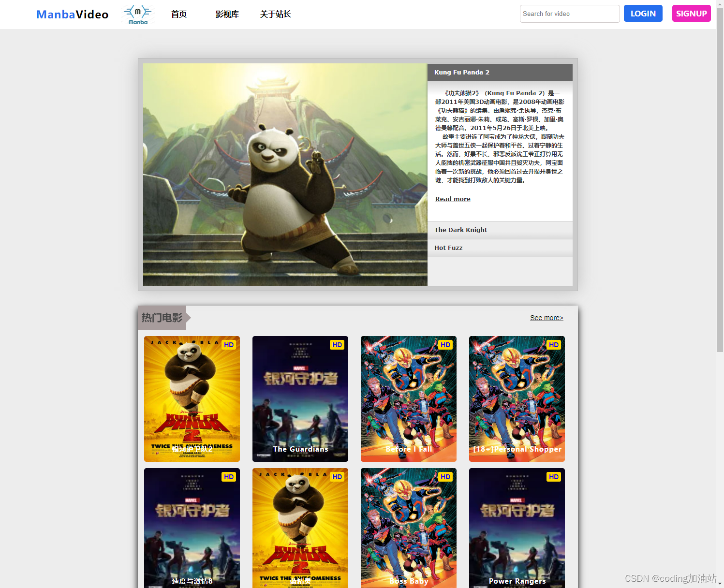
Task: Open the 首页 menu item
Action: coord(179,15)
